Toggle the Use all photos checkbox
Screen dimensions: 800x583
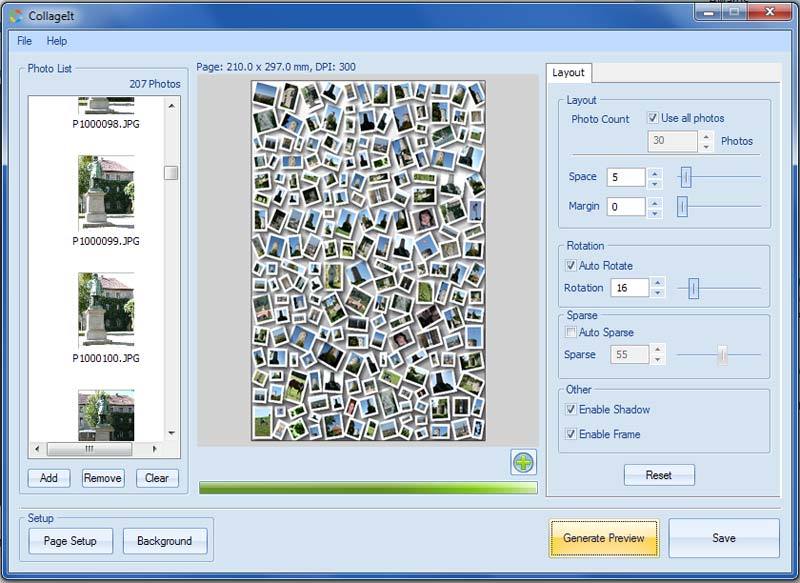(x=653, y=118)
